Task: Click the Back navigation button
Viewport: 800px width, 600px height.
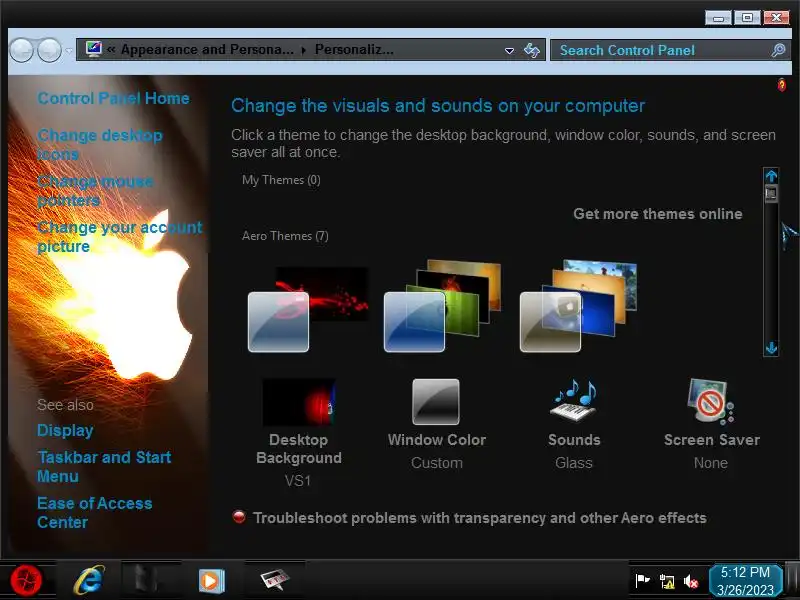Action: tap(21, 51)
